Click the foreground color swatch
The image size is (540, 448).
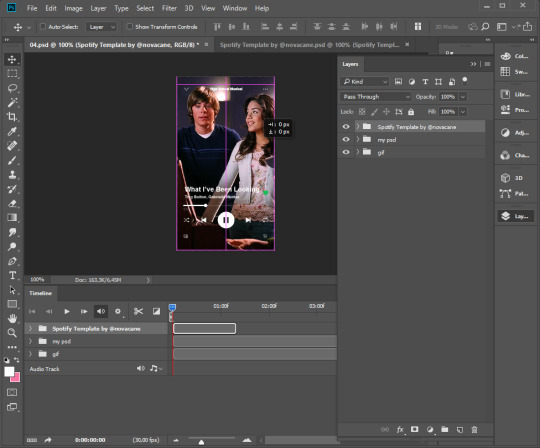[x=9, y=372]
